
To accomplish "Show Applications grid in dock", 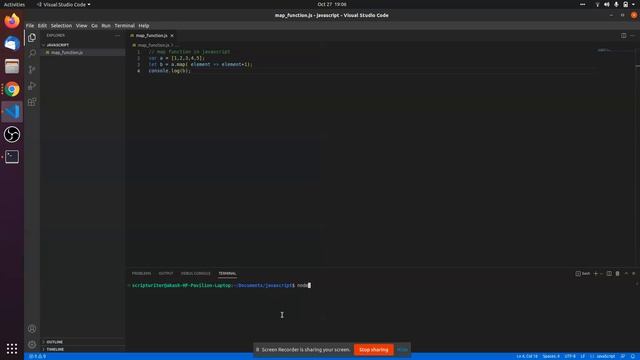I will point(12,349).
